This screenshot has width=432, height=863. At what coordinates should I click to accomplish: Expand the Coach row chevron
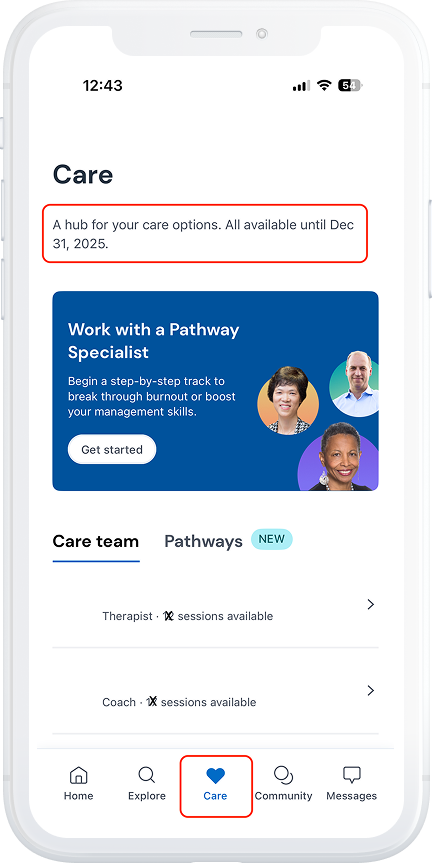pyautogui.click(x=370, y=690)
